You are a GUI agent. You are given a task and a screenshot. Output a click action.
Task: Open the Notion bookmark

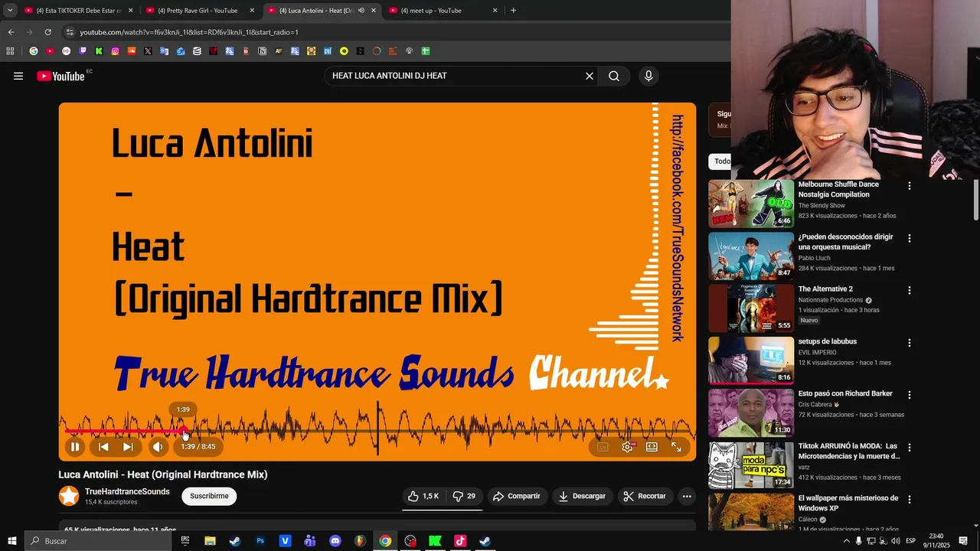263,51
